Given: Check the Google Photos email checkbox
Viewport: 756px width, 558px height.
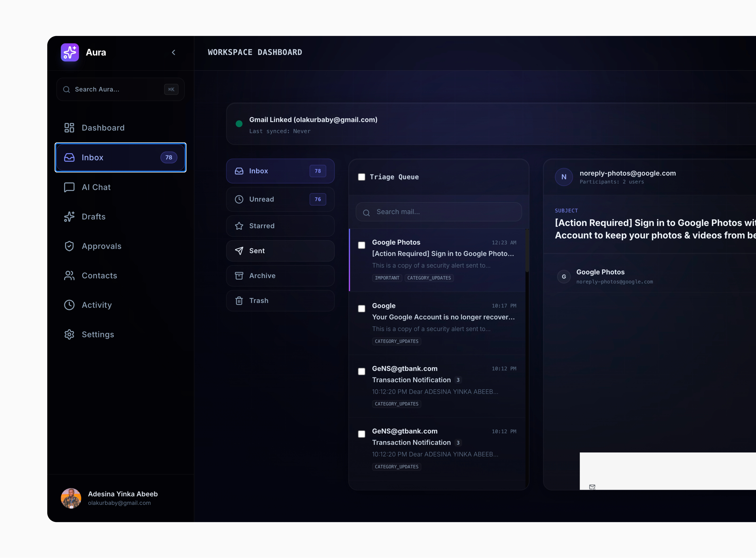Looking at the screenshot, I should click(361, 245).
